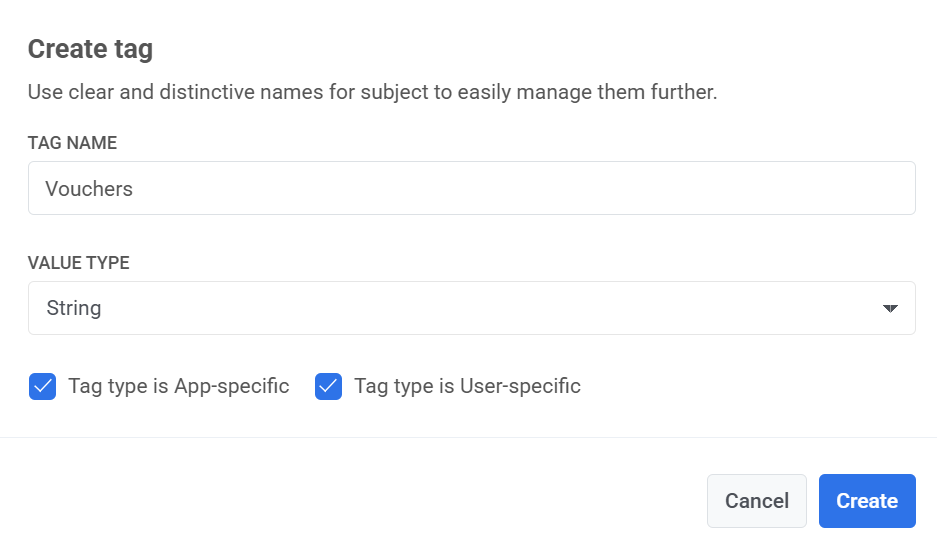Click the "Tag type is User-specific" label
937x556 pixels.
467,386
